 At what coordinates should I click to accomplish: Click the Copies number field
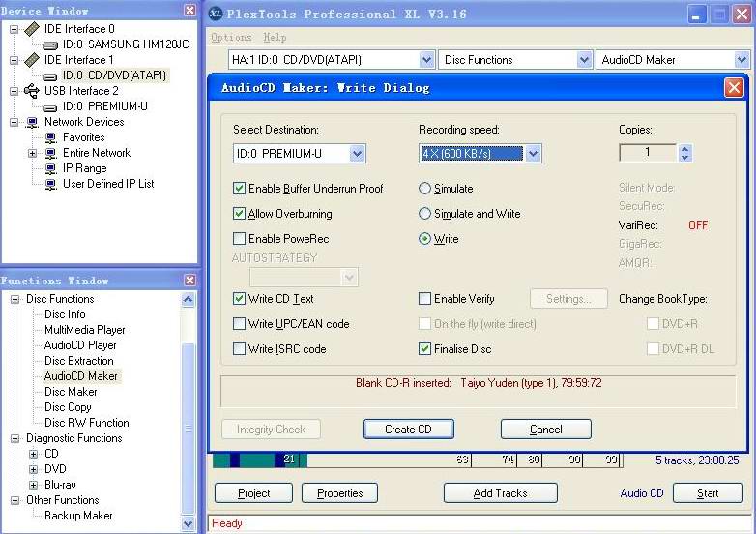pyautogui.click(x=649, y=153)
